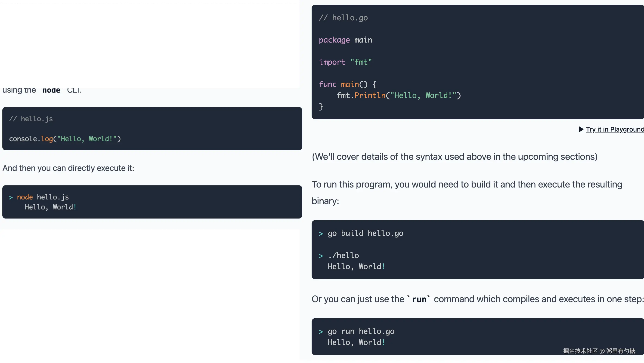Click the prompt arrow before node hello.js
644x363 pixels.
coord(11,198)
